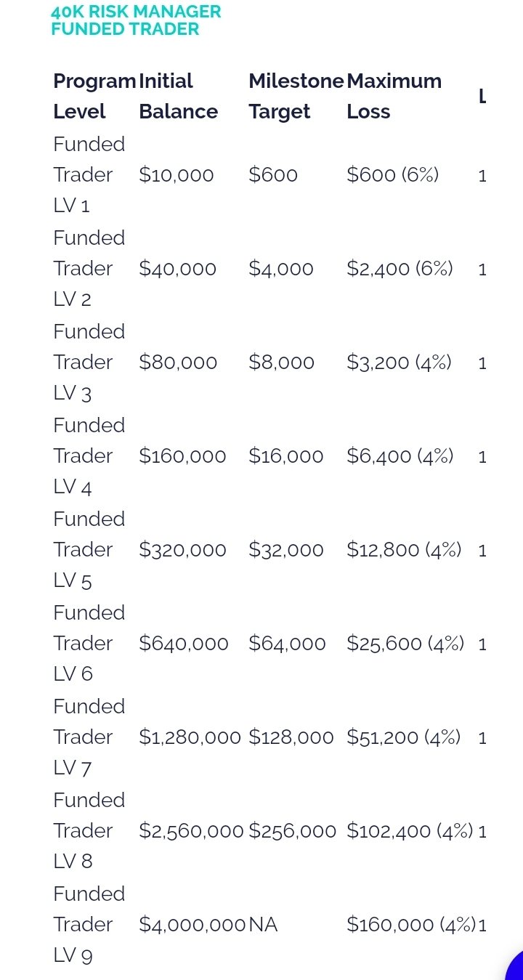This screenshot has height=980, width=523.
Task: Click the Milestone Target column header
Action: pos(296,96)
